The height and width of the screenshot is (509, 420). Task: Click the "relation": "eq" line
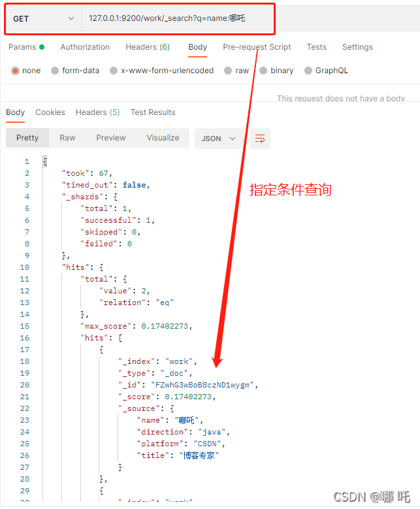(137, 303)
